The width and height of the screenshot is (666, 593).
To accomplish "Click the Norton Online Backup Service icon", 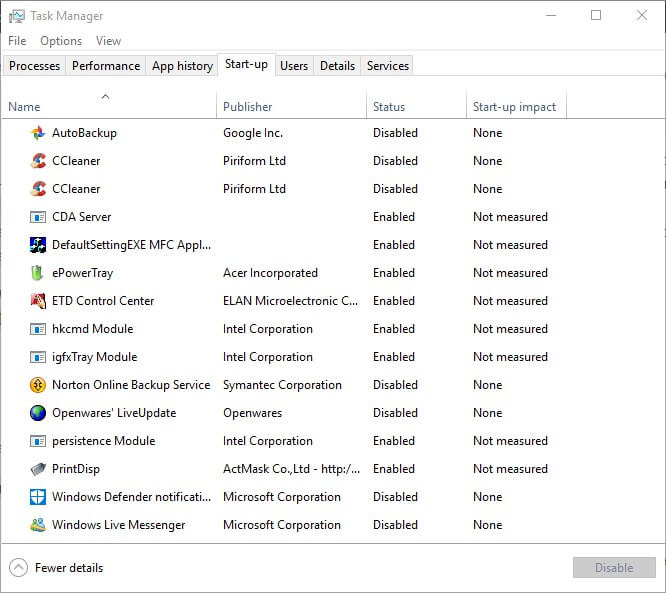I will point(38,385).
